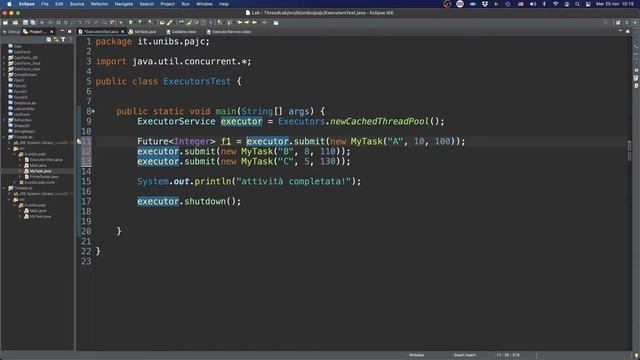The width and height of the screenshot is (640, 360).
Task: Open the Search menu
Action: 147,4
